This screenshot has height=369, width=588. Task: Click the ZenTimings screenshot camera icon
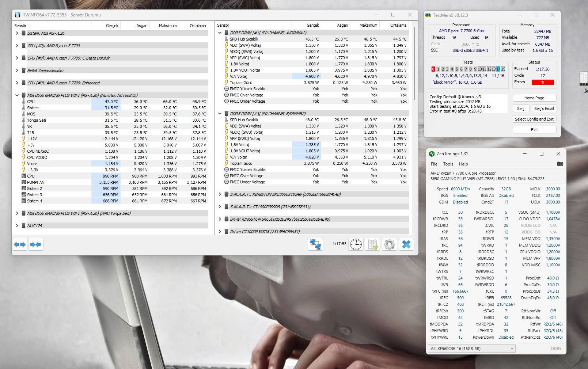click(x=560, y=164)
